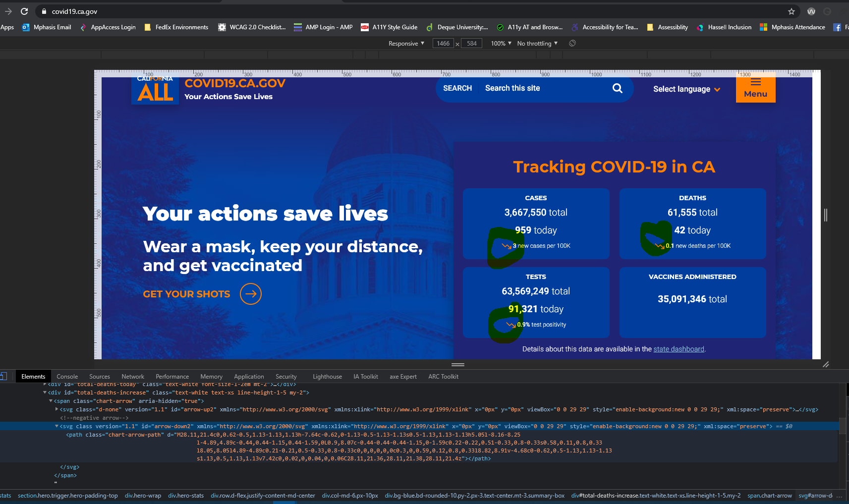The image size is (849, 504).
Task: Click the rotate device icon
Action: 572,44
